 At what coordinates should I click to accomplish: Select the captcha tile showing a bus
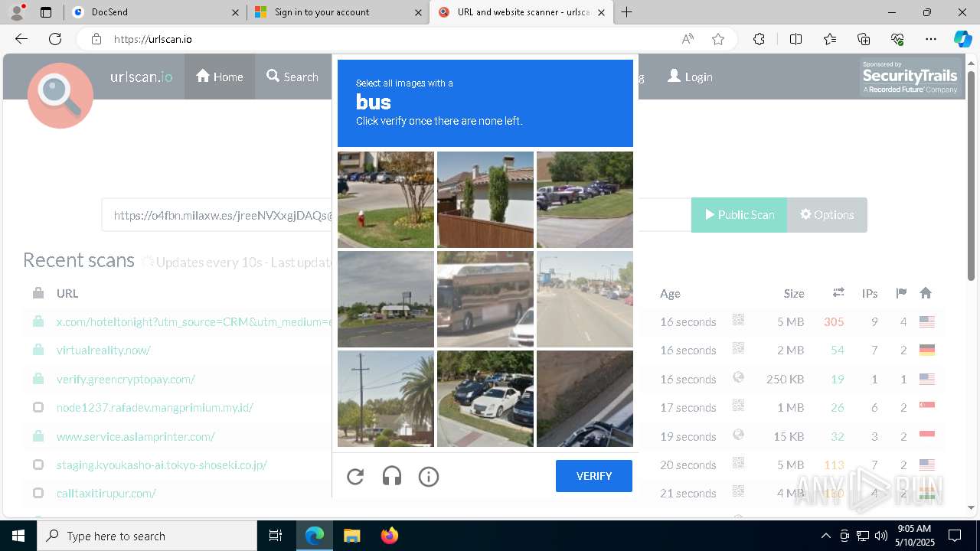485,299
